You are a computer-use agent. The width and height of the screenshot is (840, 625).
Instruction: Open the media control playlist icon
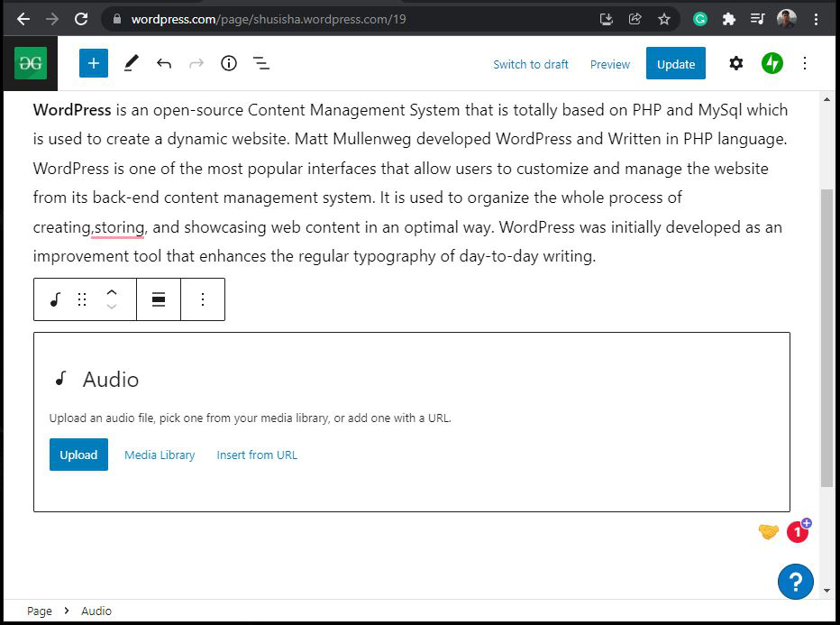(757, 19)
